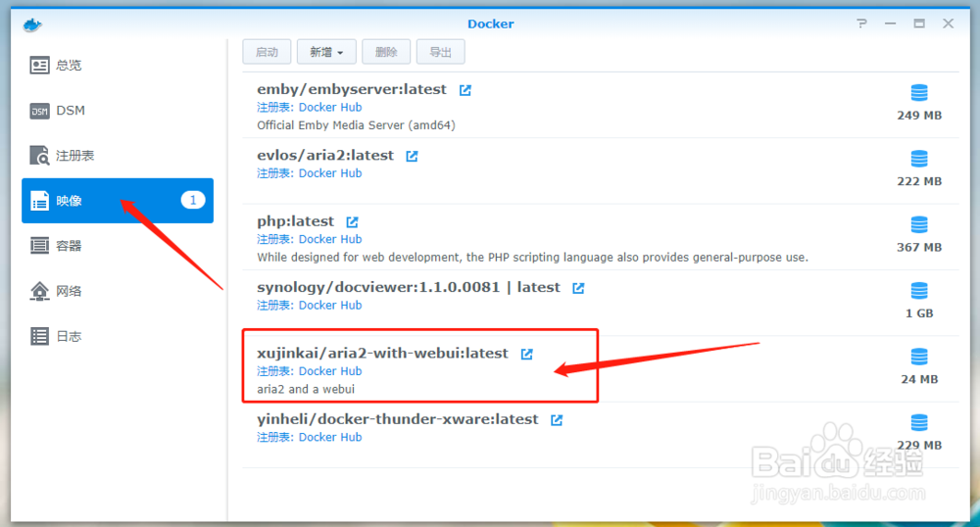Open external link icon for xujinkai/aria2-with-webui
Screen dimensions: 980x527
(527, 354)
